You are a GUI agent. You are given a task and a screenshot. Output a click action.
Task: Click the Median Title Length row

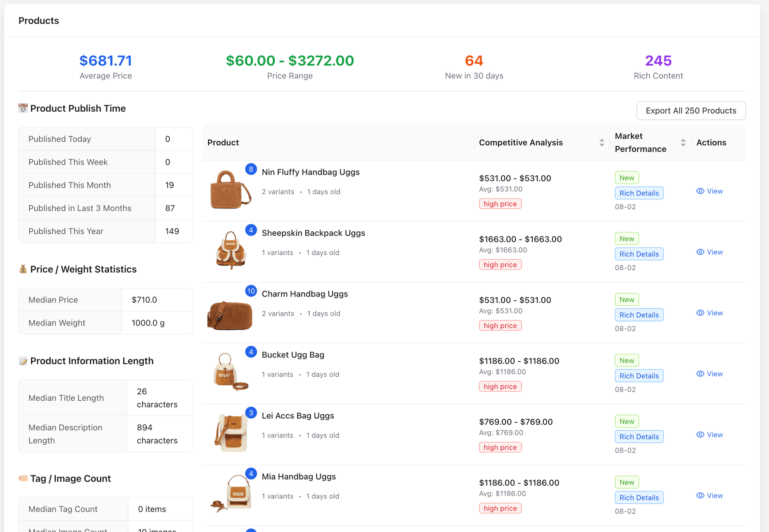106,398
